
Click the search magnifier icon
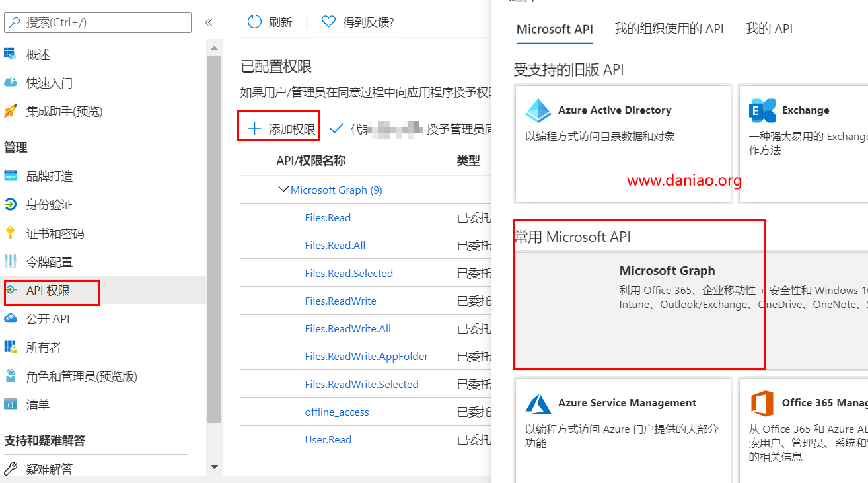pyautogui.click(x=15, y=22)
